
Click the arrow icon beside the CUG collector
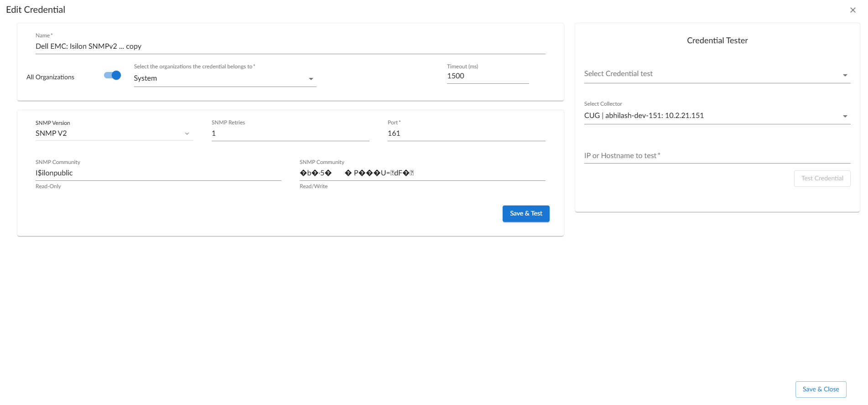845,116
